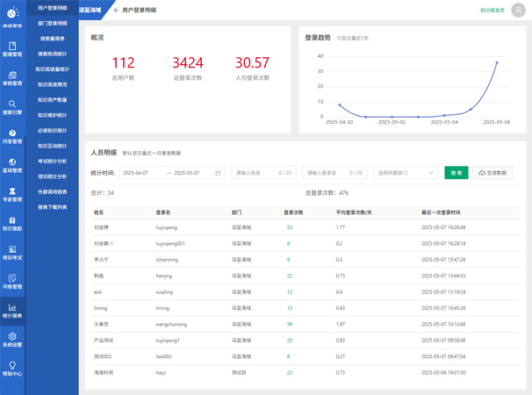Open 搜索引擎 in the left sidebar
This screenshot has height=395, width=532.
(x=12, y=107)
